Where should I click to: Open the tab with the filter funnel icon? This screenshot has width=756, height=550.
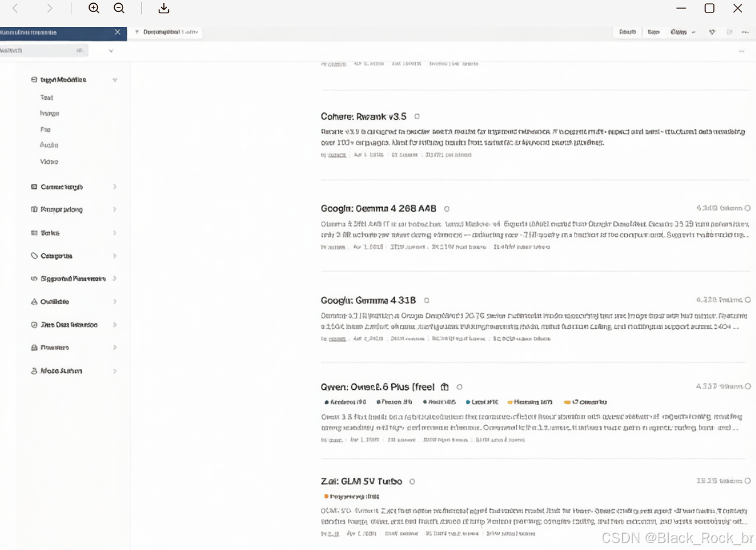166,32
